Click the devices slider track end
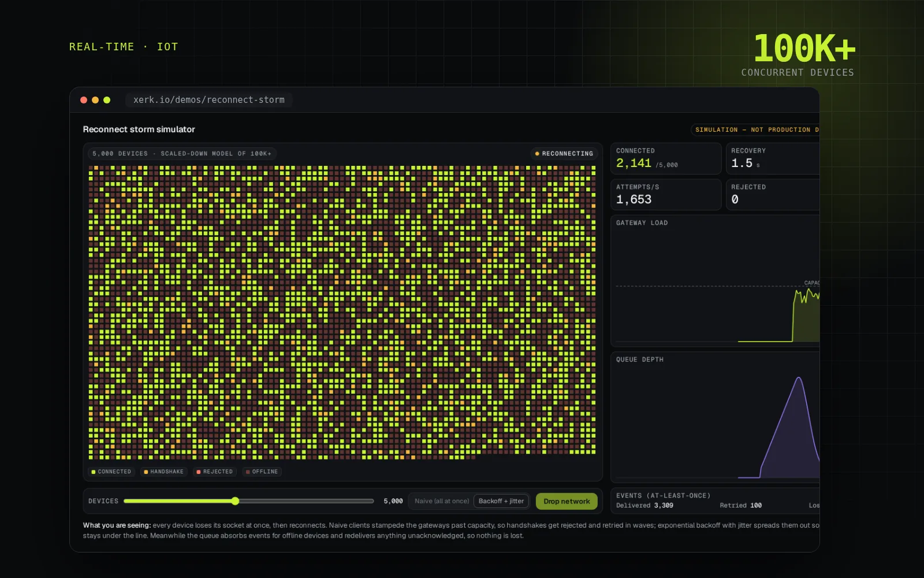The height and width of the screenshot is (578, 924). pyautogui.click(x=372, y=501)
